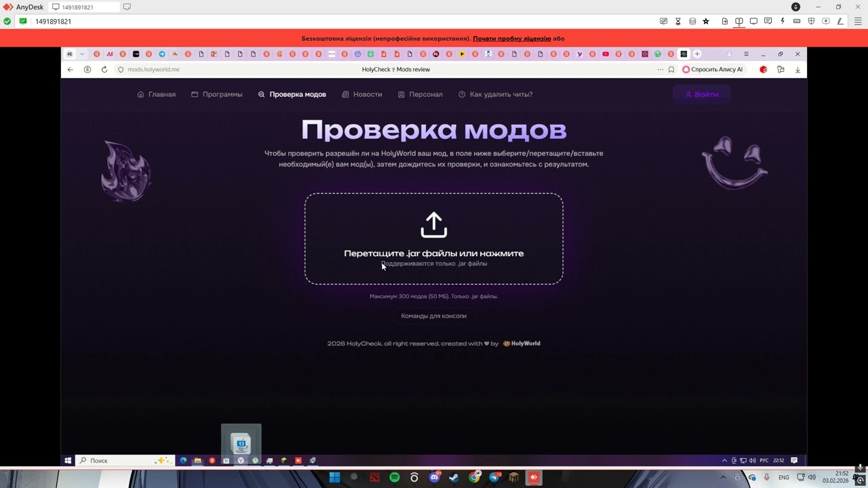
Task: Click the Команды для консоли button
Action: 434,316
